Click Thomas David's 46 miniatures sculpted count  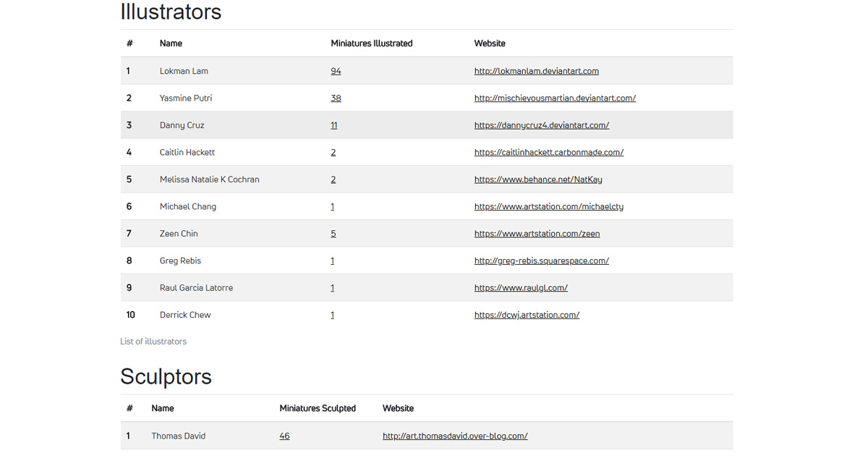284,436
